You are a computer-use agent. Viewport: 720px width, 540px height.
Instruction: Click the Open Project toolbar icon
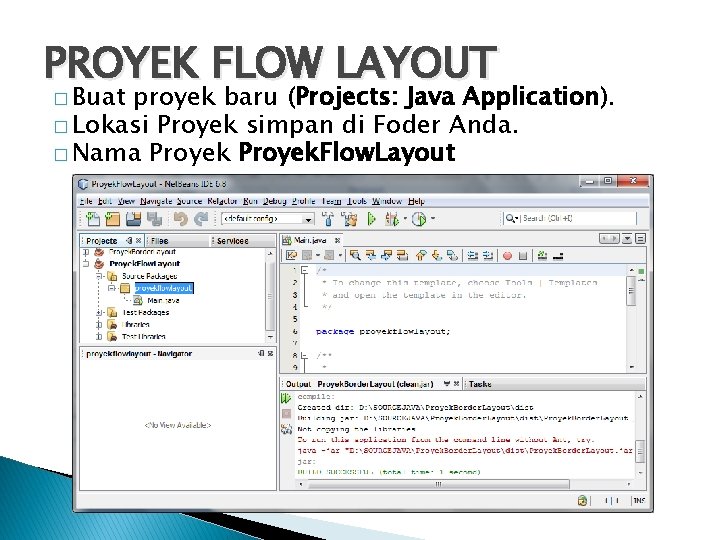134,219
